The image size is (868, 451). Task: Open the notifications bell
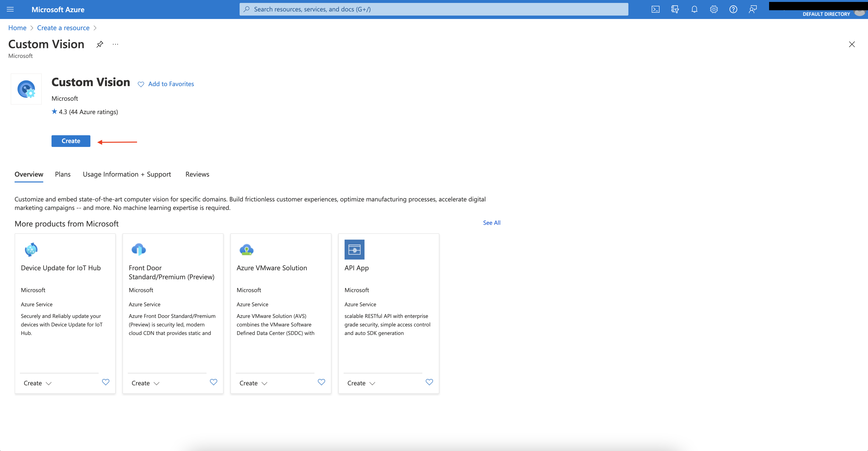694,9
